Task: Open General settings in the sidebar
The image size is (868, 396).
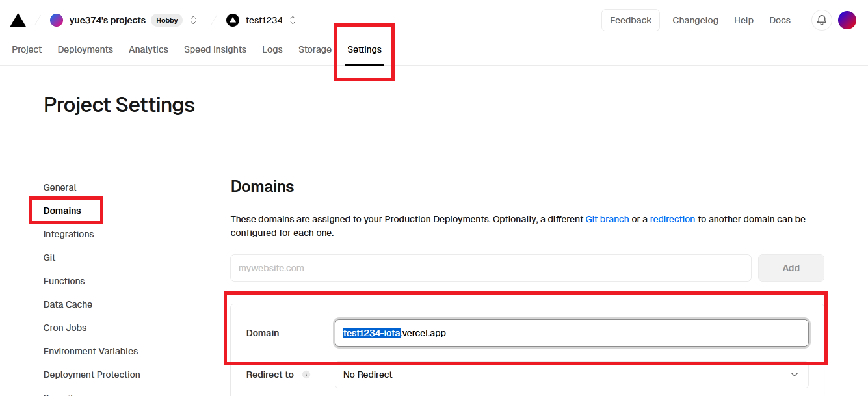Action: [60, 187]
